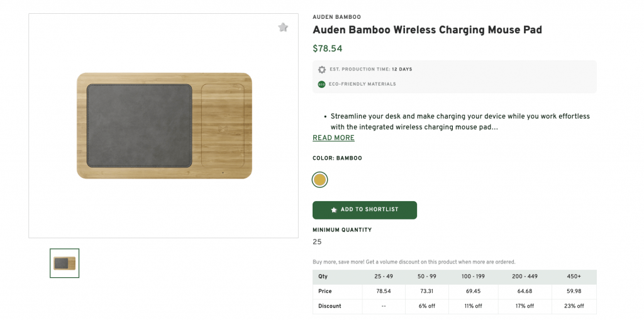
Task: Click the Auden Bamboo brand label
Action: point(336,17)
